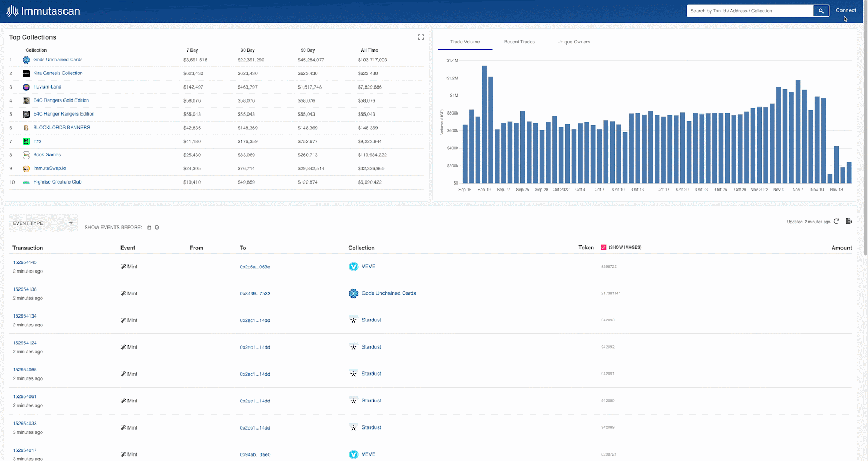Click the $3,691,616 seven-day value
The image size is (868, 461).
195,60
